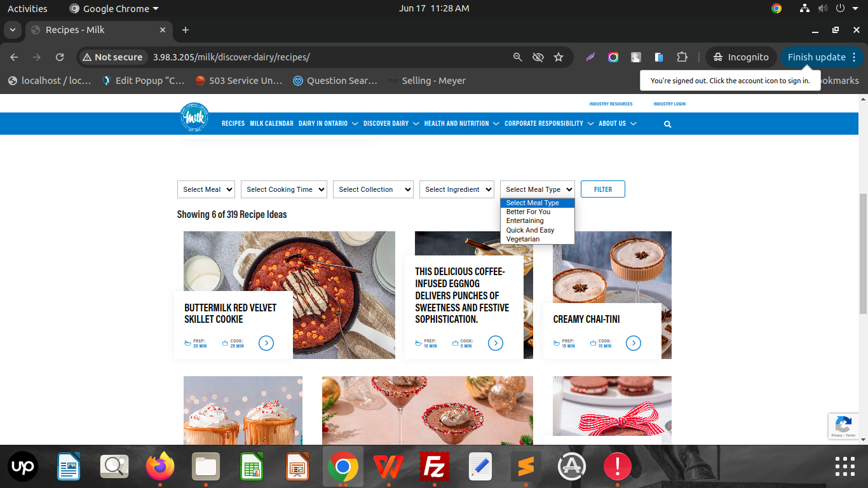Open Files manager from the dock

[206, 467]
